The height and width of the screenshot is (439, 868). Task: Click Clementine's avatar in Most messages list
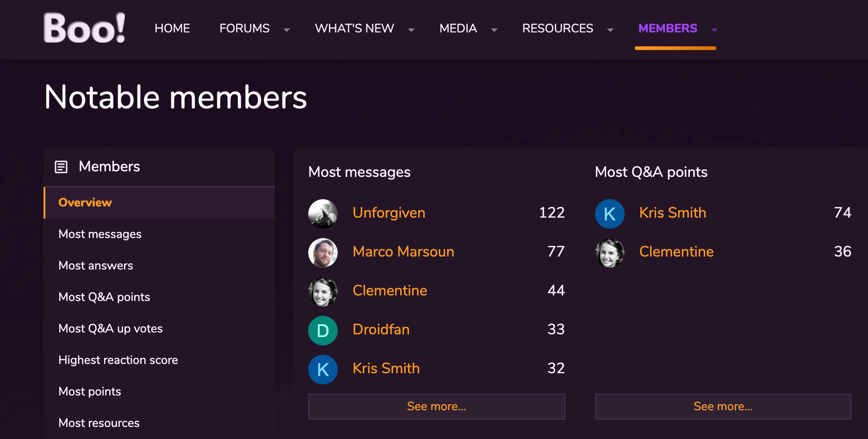(x=323, y=291)
